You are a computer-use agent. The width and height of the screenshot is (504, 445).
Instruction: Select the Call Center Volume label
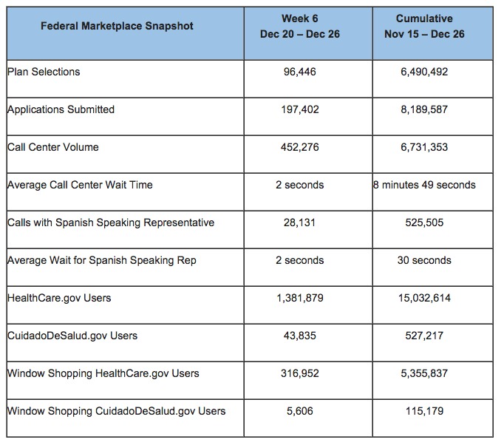(x=52, y=147)
